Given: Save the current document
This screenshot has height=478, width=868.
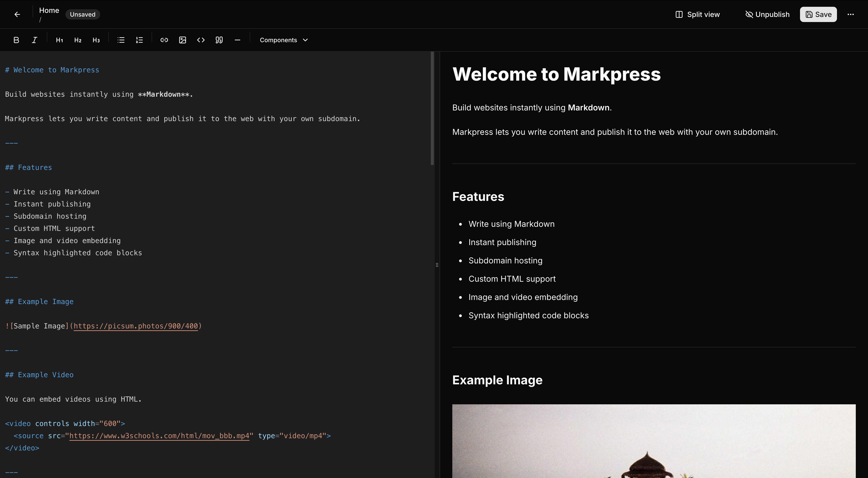Looking at the screenshot, I should (818, 14).
